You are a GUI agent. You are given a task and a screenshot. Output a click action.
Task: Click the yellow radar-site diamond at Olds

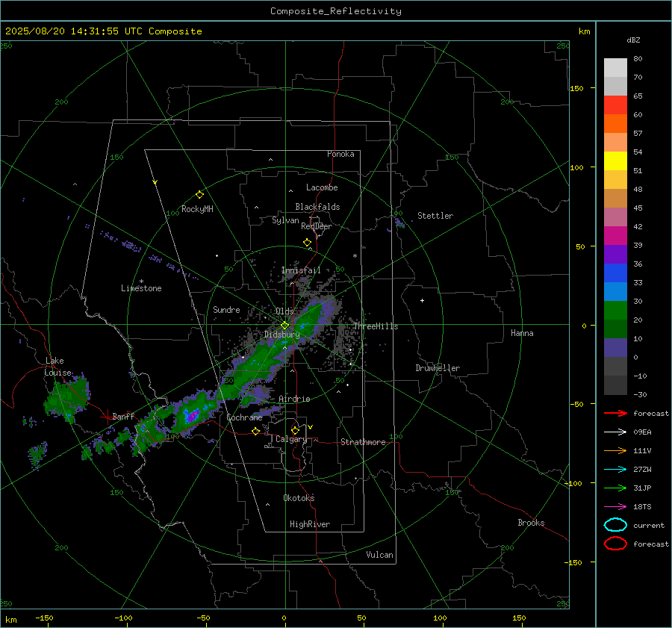coord(284,326)
